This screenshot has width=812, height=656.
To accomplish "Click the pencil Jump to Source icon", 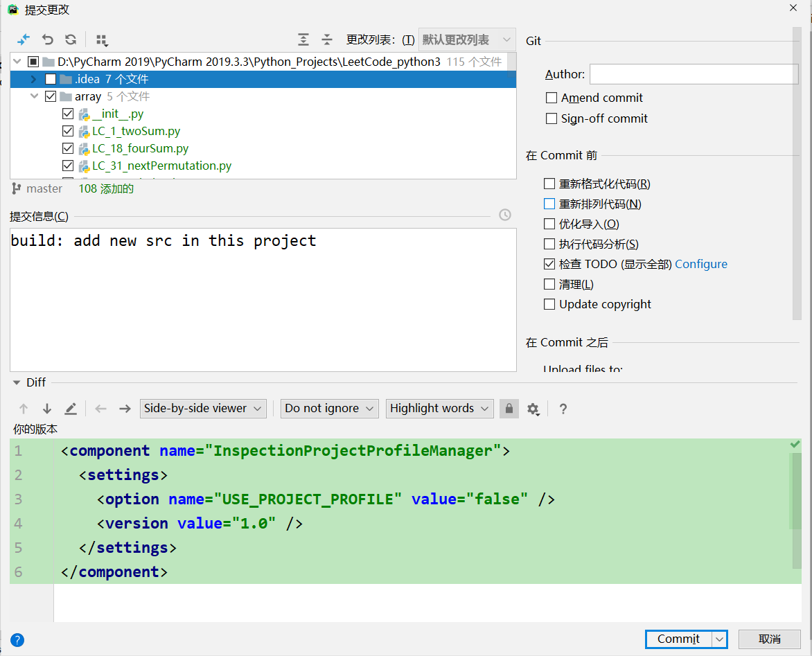I will (x=71, y=409).
